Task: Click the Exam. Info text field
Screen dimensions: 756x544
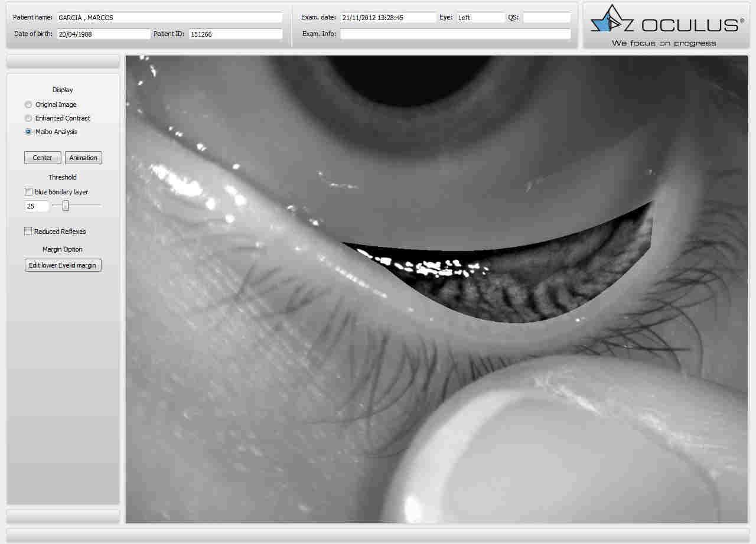Action: [x=455, y=34]
